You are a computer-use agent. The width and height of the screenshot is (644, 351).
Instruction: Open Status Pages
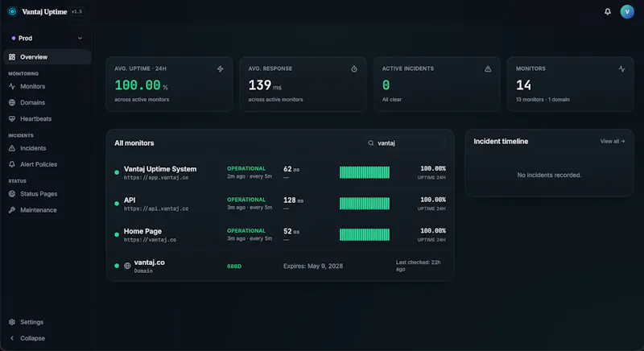pyautogui.click(x=39, y=194)
